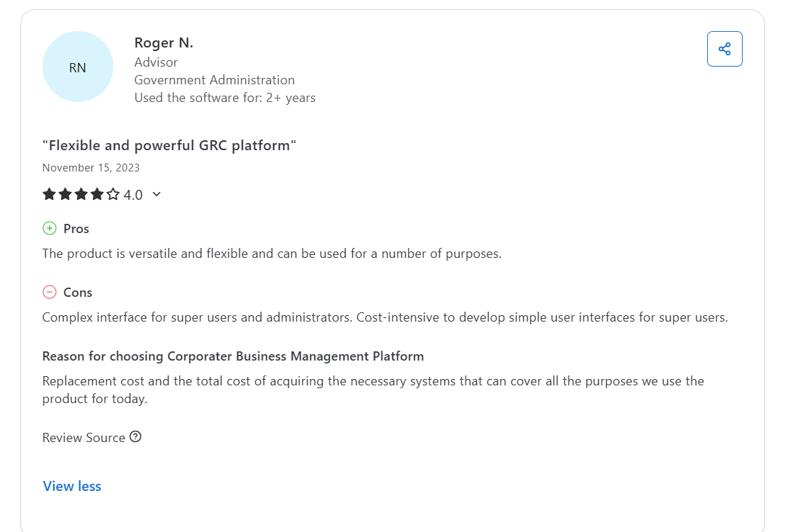Click the fourth rating star
This screenshot has height=532, width=788.
pyautogui.click(x=97, y=194)
